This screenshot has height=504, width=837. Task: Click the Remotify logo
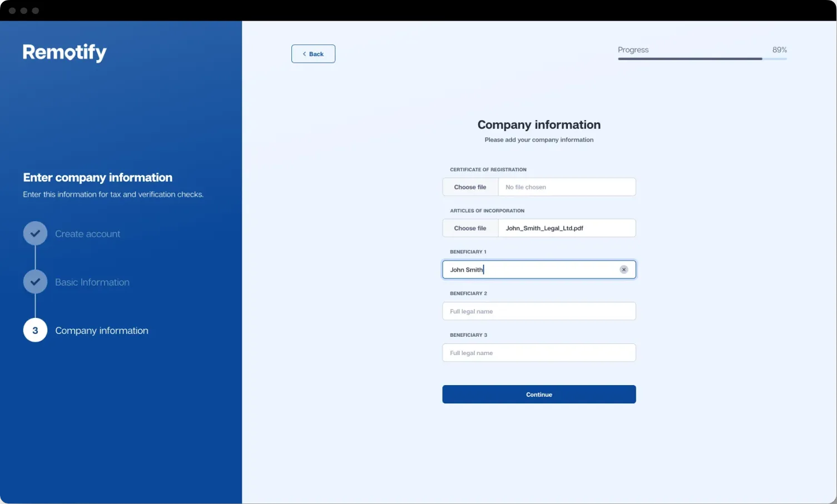(65, 52)
